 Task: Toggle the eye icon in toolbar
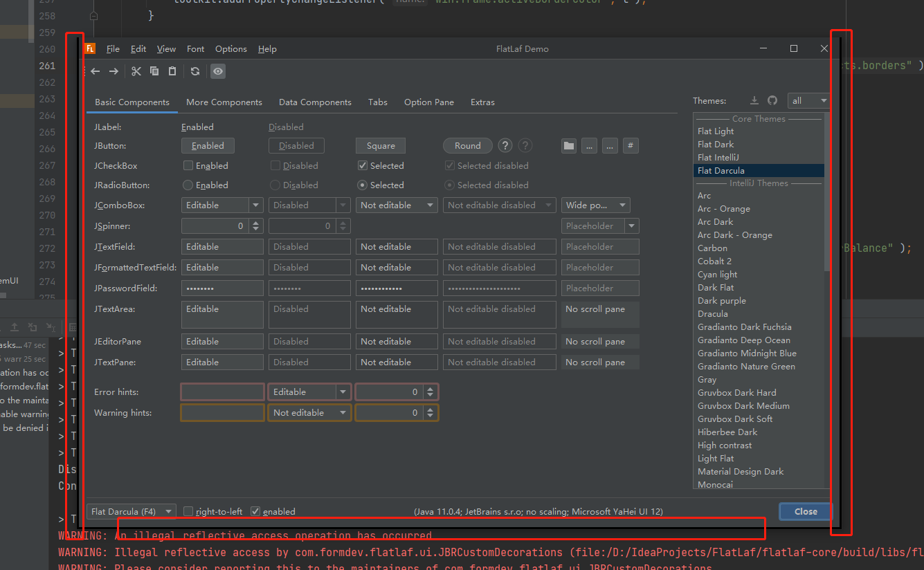tap(218, 71)
